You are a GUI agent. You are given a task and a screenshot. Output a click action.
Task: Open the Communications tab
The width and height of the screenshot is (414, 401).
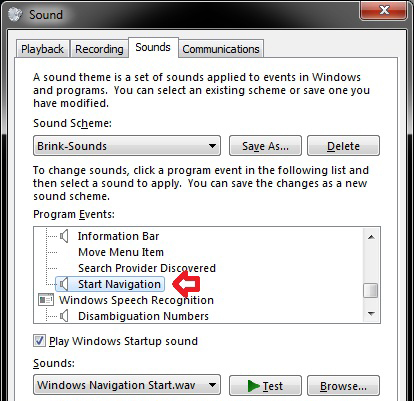[221, 49]
